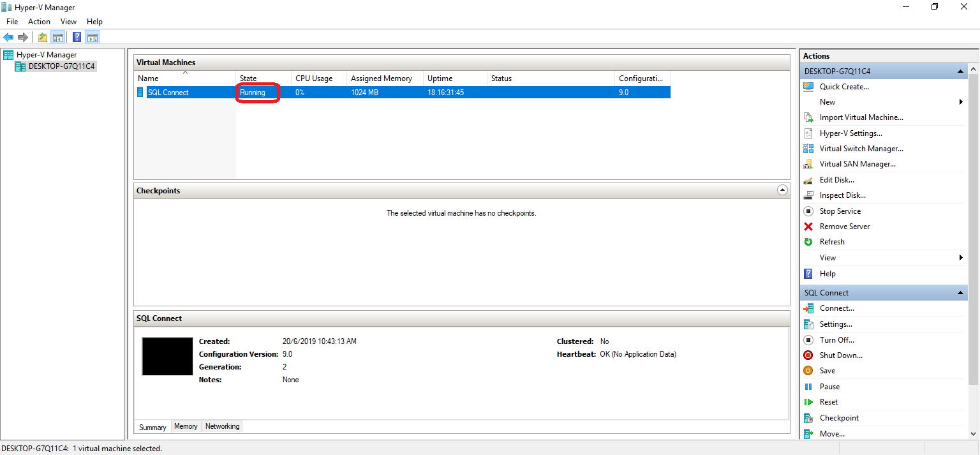
Task: Select the SQL Connect row's Running state
Action: click(x=254, y=92)
